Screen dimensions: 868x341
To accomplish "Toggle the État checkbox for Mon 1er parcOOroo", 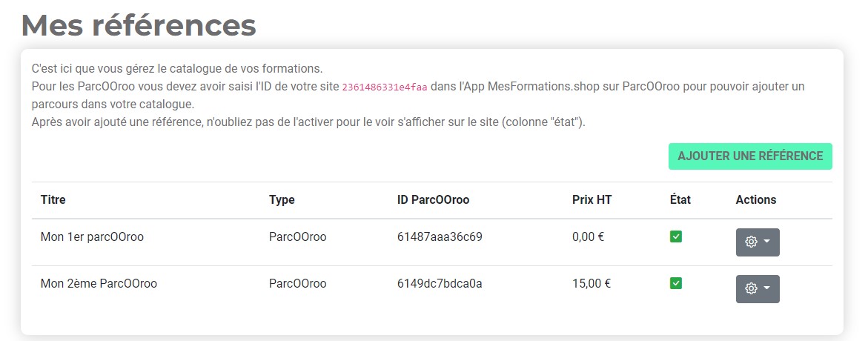I will (x=675, y=237).
